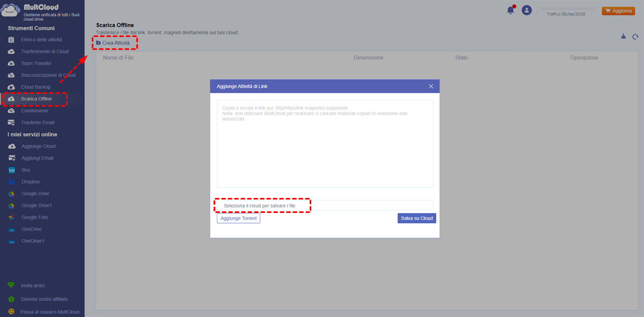Click Salva su Cloud button
The image size is (644, 317).
(416, 218)
